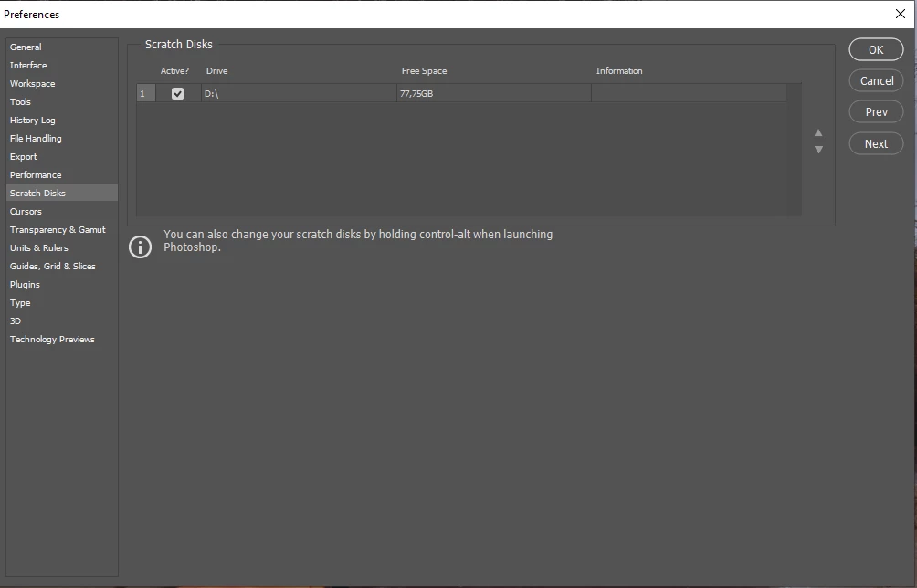Click the Information column header

coord(619,70)
